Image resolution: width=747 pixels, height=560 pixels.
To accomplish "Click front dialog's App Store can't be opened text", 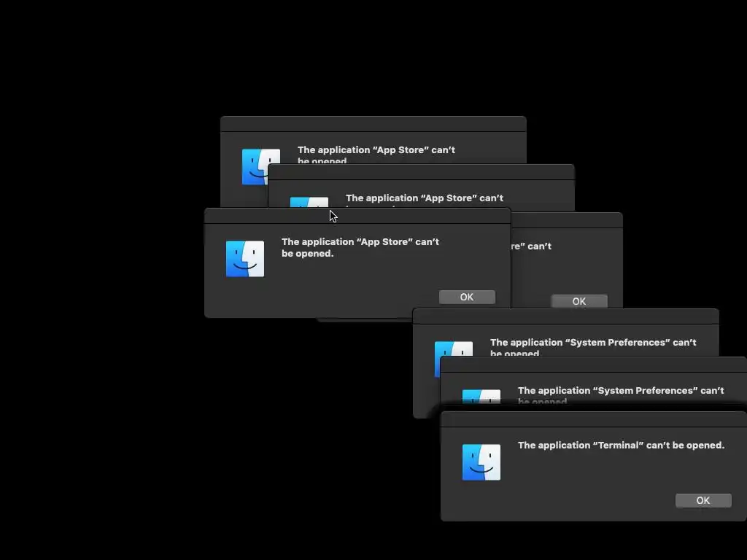I will click(360, 247).
